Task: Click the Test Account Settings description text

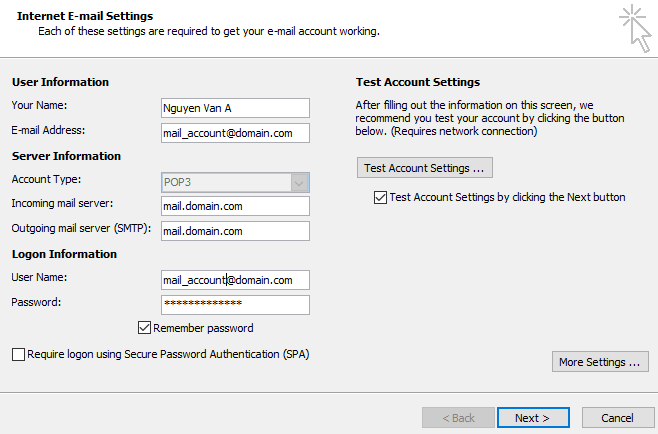Action: coord(490,118)
